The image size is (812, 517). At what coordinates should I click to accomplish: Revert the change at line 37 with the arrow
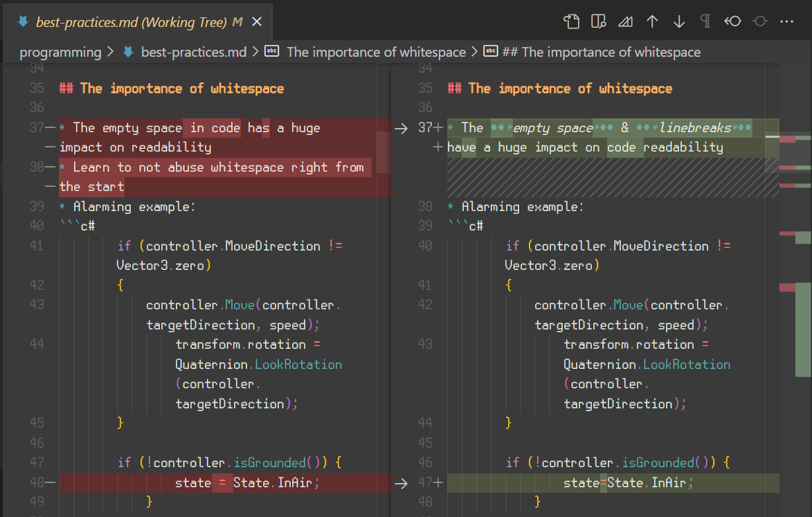(x=401, y=128)
